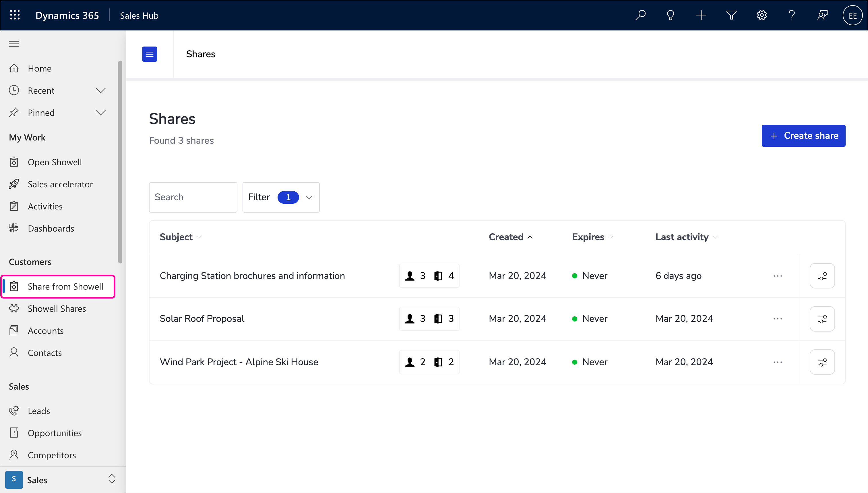Click the lightbulb icon in the top bar
868x493 pixels.
[671, 15]
